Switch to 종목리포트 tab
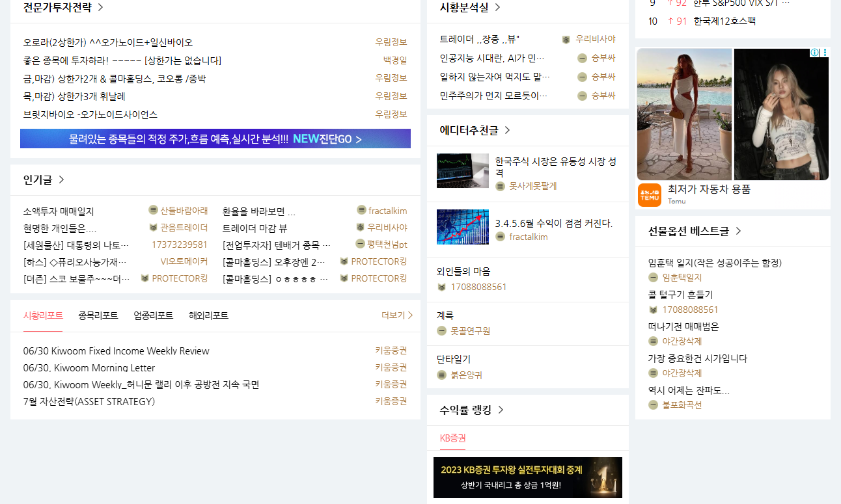The width and height of the screenshot is (841, 504). click(98, 315)
